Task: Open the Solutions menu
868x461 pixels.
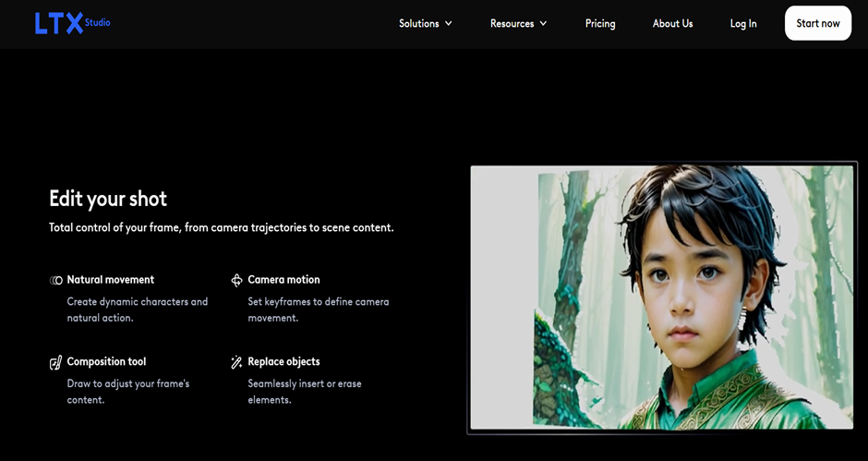Action: pos(418,24)
